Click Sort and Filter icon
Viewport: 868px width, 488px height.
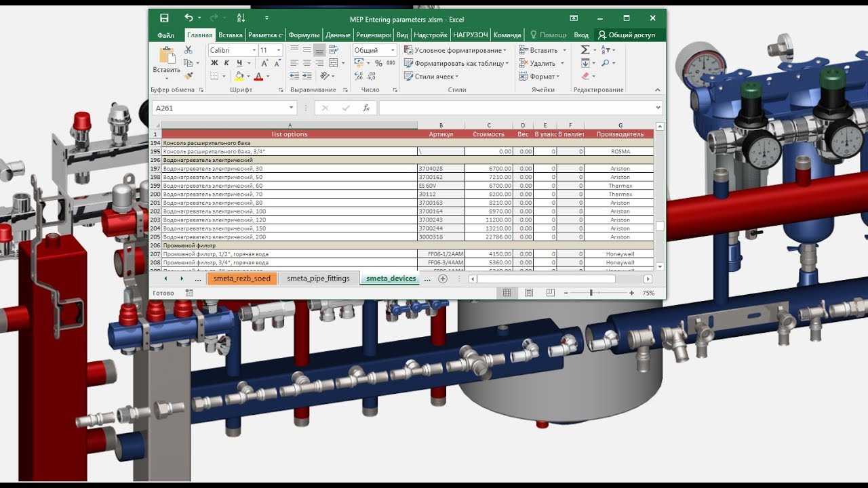click(x=606, y=50)
